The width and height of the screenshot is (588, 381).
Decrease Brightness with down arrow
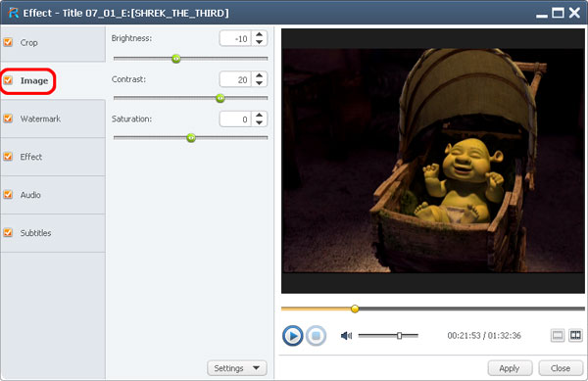[x=259, y=42]
